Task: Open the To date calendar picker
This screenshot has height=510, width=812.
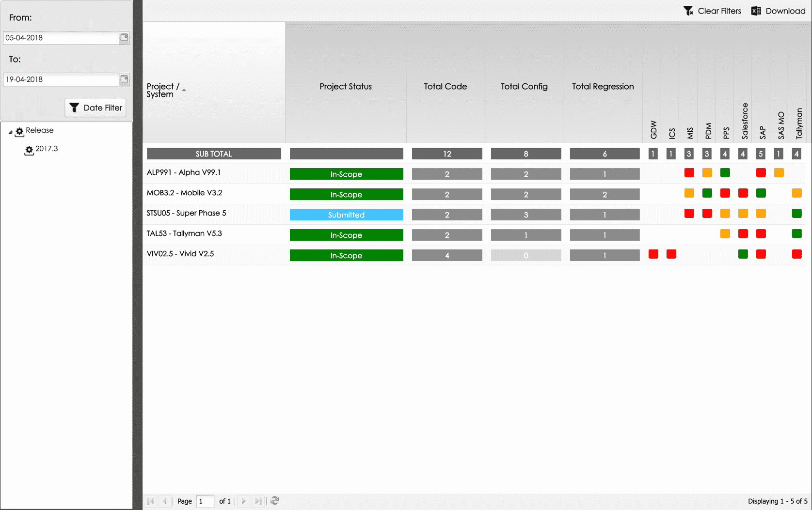Action: pyautogui.click(x=124, y=79)
